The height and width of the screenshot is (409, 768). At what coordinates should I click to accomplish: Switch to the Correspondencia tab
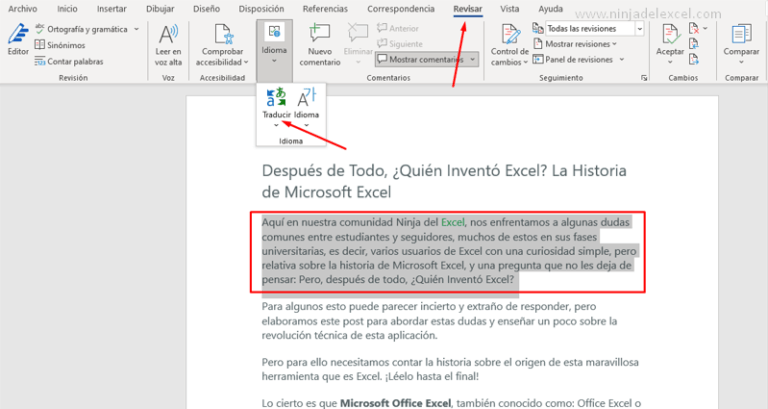(x=401, y=9)
